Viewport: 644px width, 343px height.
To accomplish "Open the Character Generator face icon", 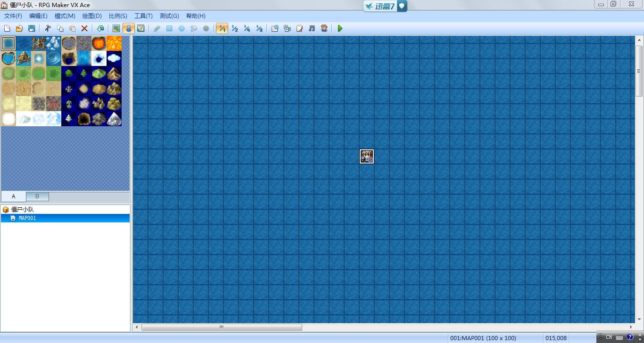I will [x=324, y=29].
